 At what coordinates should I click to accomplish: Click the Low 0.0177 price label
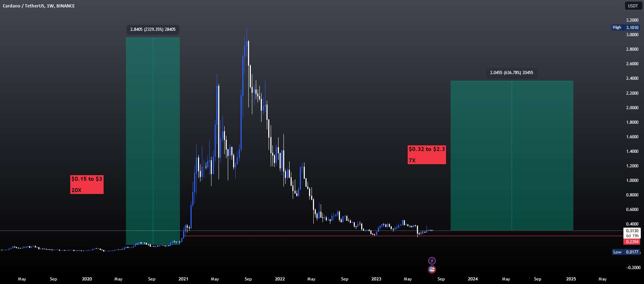tap(626, 252)
